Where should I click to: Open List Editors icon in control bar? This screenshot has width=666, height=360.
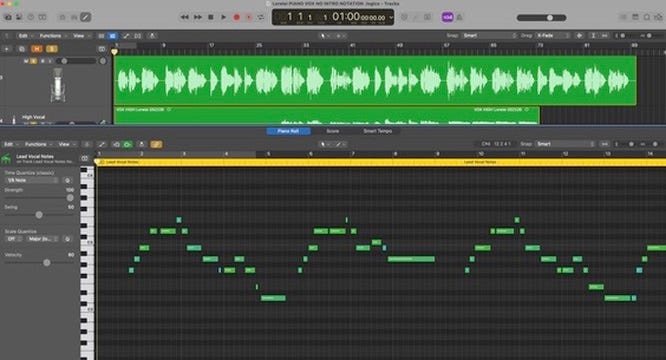pos(623,17)
